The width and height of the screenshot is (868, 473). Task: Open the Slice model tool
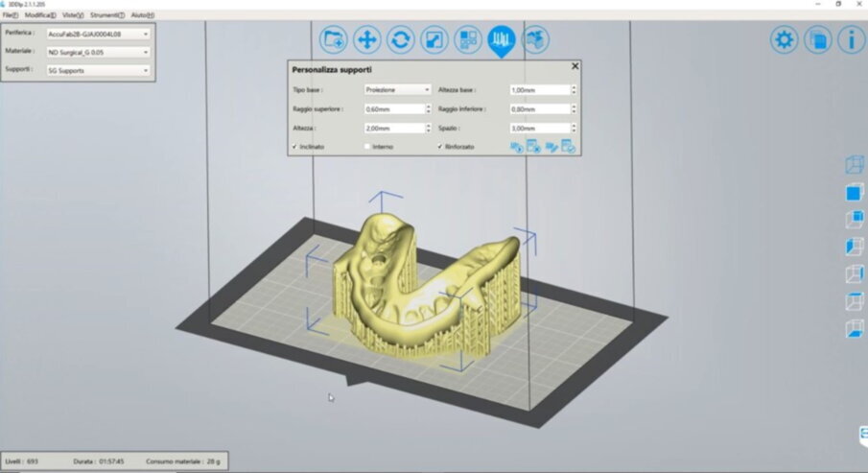(x=535, y=39)
